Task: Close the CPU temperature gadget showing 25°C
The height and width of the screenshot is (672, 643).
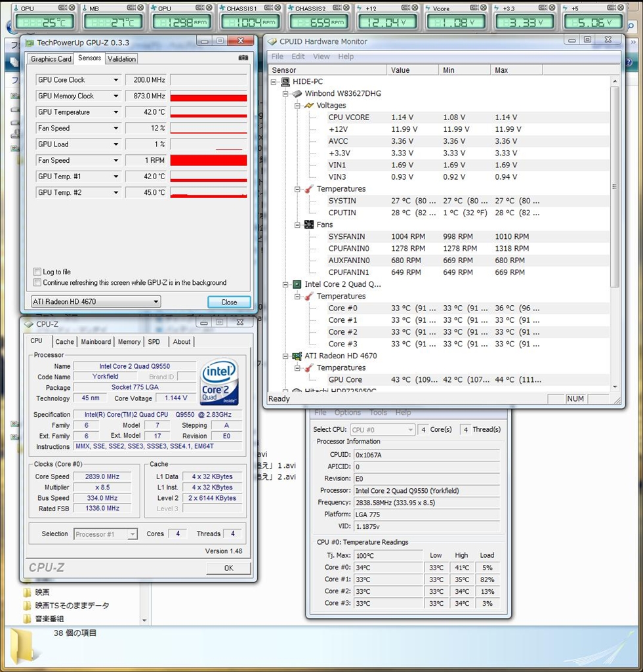Action: pos(72,8)
